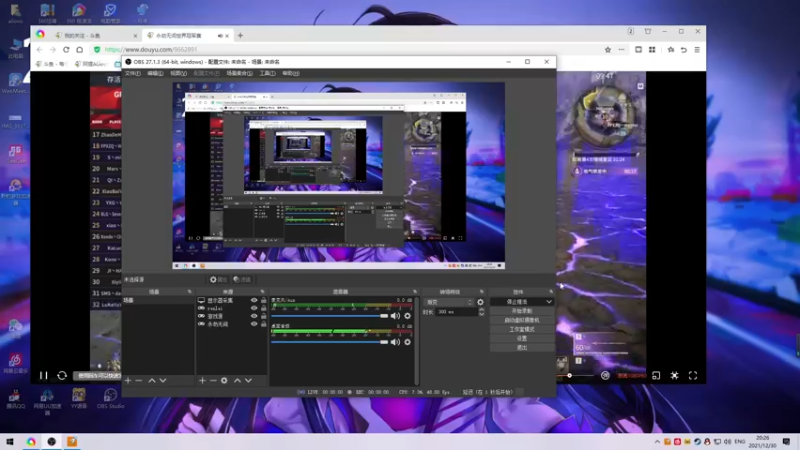This screenshot has height=450, width=800.
Task: Move scene up in Scenes panel
Action: [x=152, y=381]
